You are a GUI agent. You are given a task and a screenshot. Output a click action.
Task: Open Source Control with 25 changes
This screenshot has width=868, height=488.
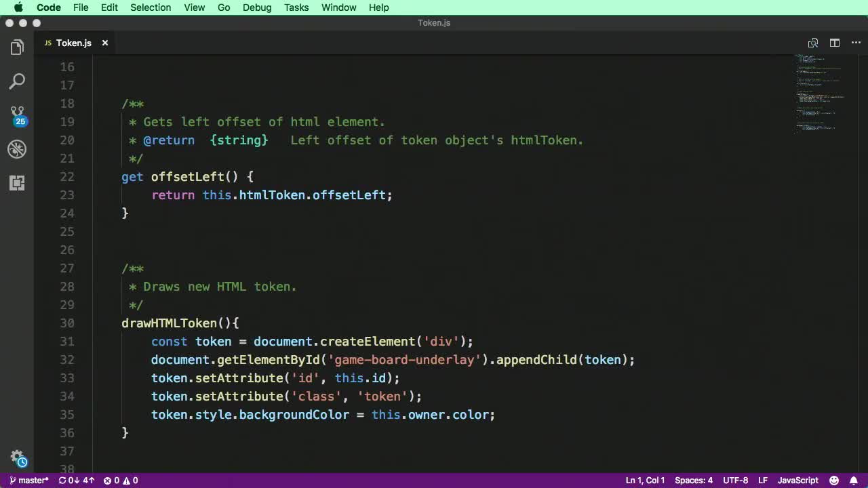(17, 115)
